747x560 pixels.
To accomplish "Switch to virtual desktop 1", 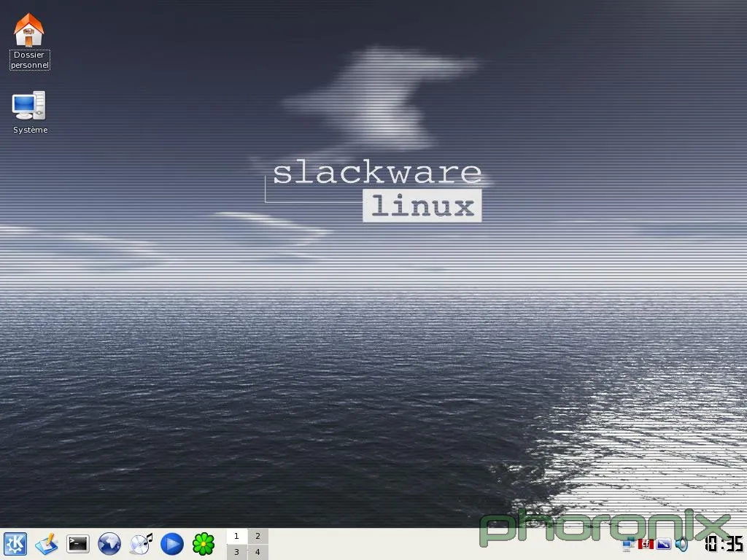I will [x=237, y=536].
